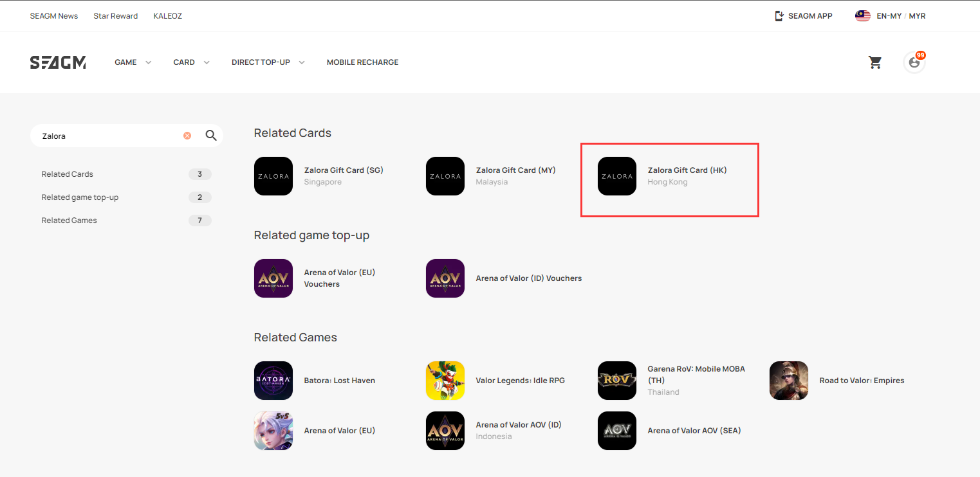Expand the GAME dropdown menu

(133, 62)
